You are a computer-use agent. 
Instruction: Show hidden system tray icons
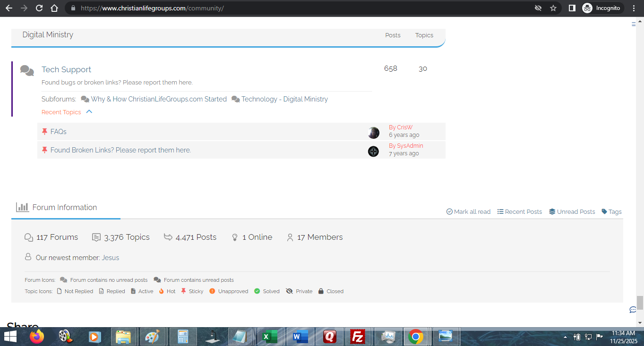[565, 337]
